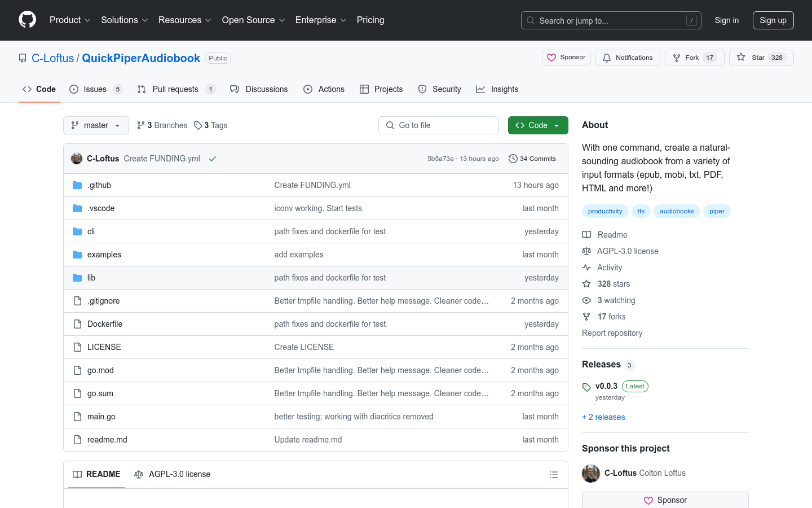Open the 3 Branches link
The width and height of the screenshot is (812, 508).
coord(162,125)
